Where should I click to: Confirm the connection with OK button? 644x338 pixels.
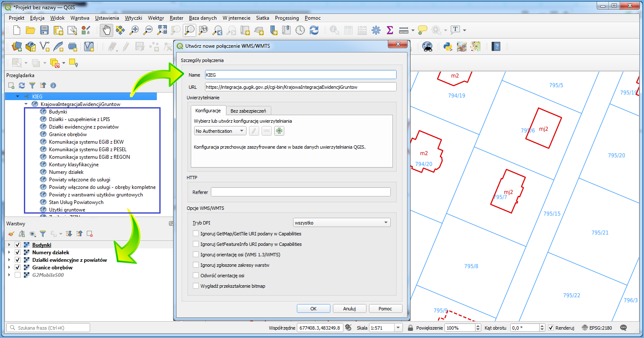[313, 309]
